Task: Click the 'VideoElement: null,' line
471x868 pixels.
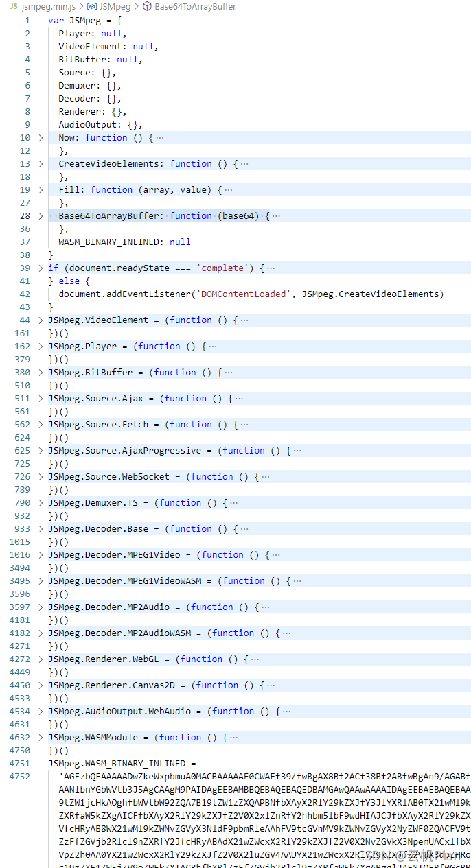Action: point(108,47)
